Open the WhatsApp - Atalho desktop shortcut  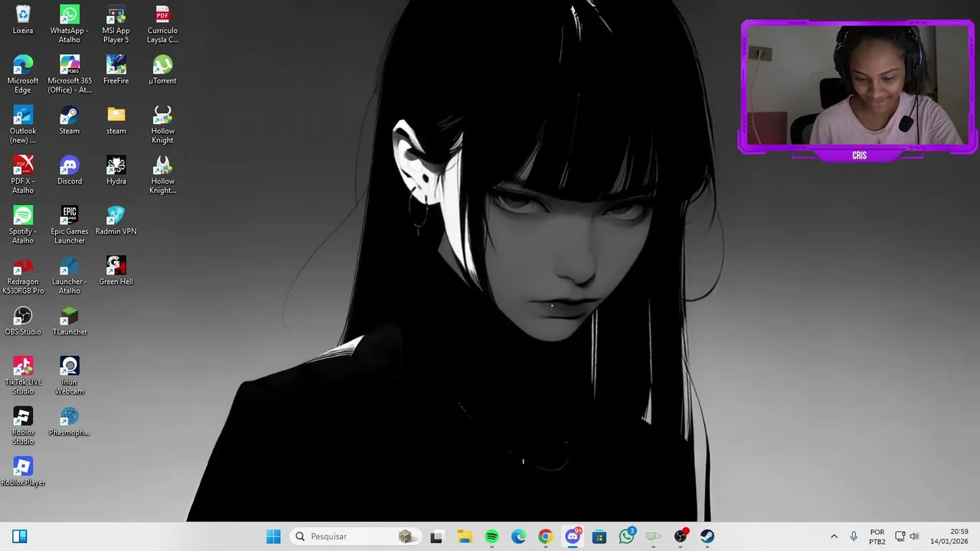coord(70,24)
